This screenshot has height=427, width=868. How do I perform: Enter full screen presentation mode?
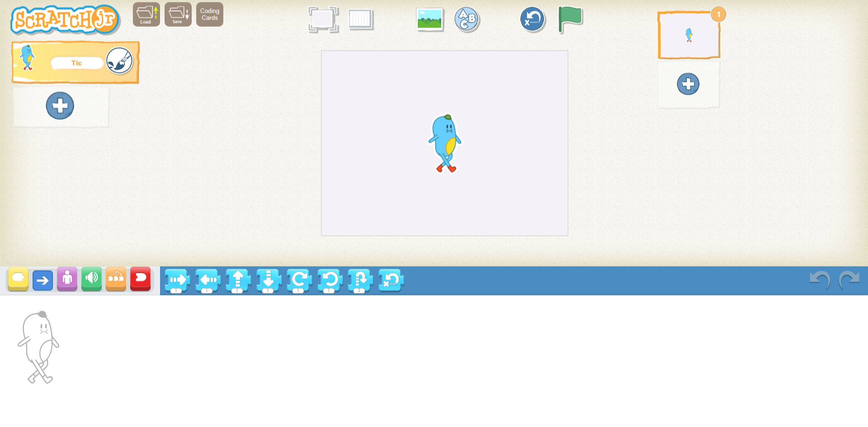click(323, 19)
